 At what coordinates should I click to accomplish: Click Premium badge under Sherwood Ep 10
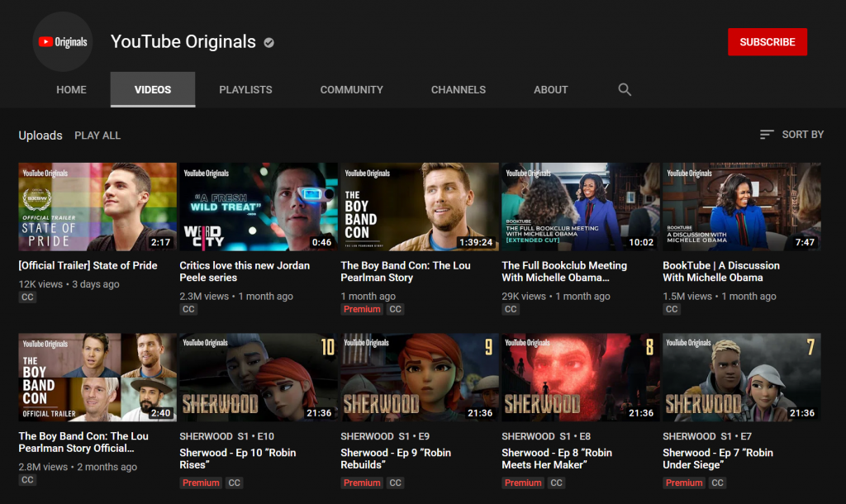tap(201, 483)
